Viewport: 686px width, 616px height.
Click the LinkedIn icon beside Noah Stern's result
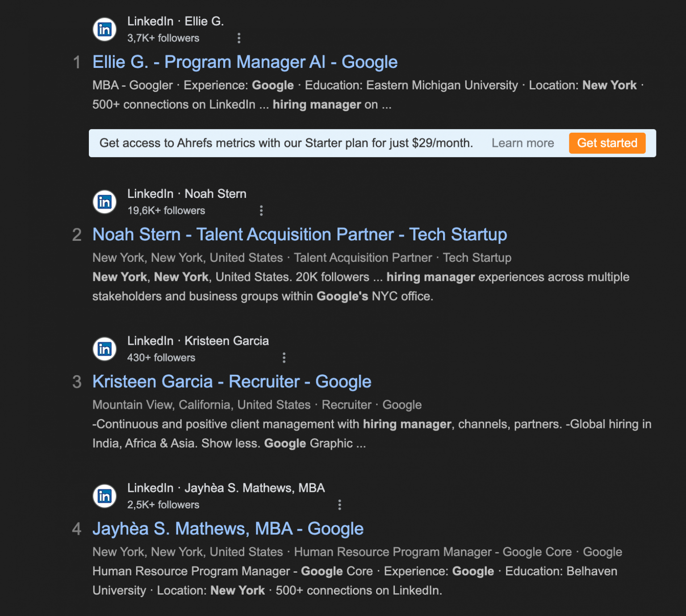[104, 201]
